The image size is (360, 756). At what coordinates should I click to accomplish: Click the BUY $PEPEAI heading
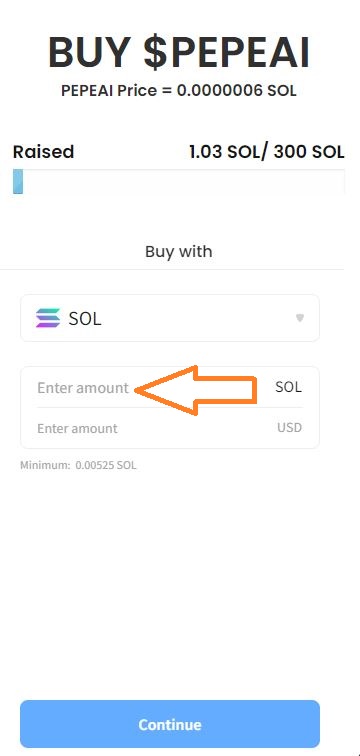tap(179, 53)
